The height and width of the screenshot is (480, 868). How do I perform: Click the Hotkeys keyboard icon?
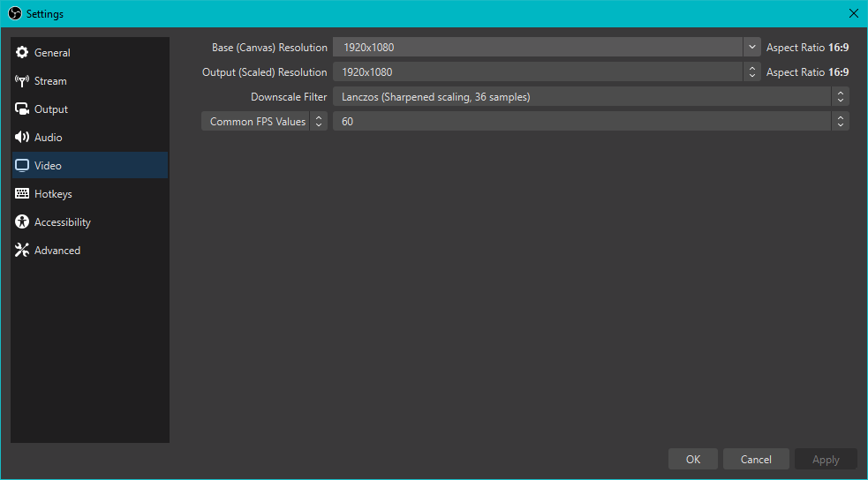click(22, 194)
